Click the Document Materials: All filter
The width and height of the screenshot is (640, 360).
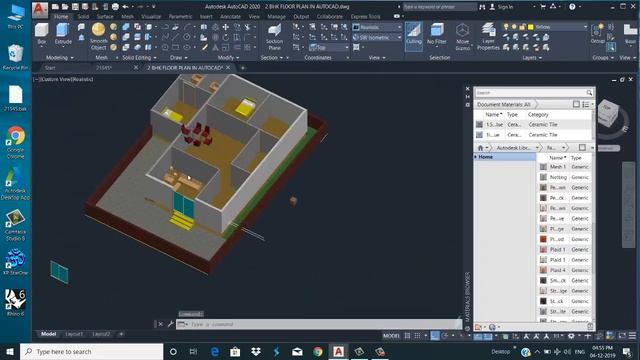504,104
